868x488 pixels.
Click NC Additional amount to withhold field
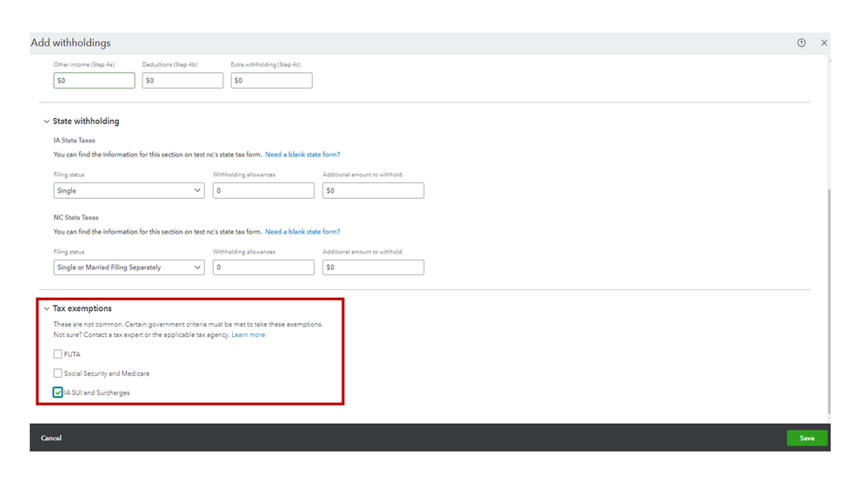pyautogui.click(x=373, y=267)
